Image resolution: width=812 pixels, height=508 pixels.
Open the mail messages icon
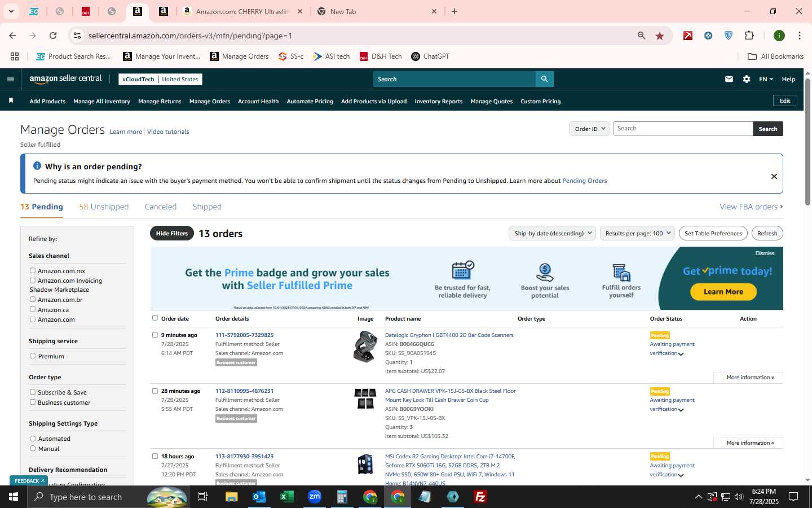click(729, 79)
